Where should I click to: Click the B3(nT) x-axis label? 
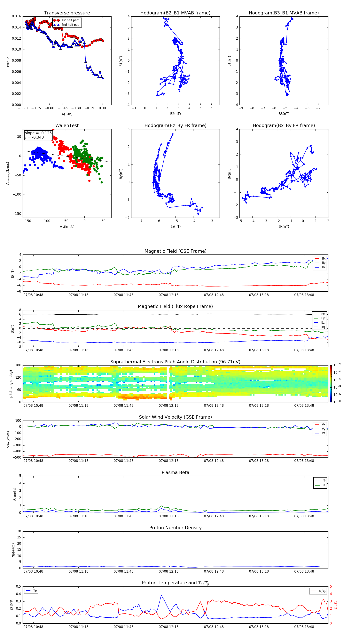(x=284, y=114)
